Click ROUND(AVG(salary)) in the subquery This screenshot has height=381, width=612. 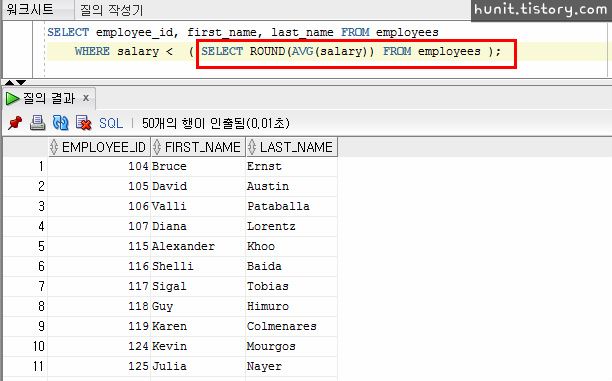311,51
